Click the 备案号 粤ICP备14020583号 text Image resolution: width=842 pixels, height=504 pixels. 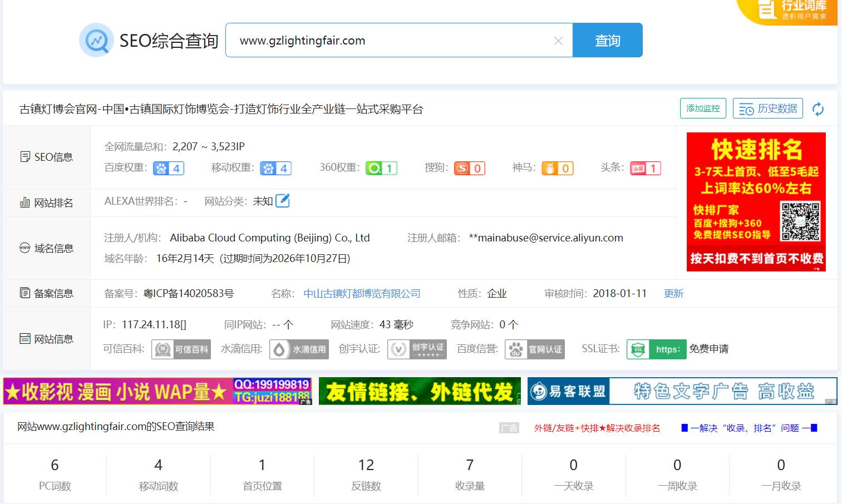pos(189,293)
